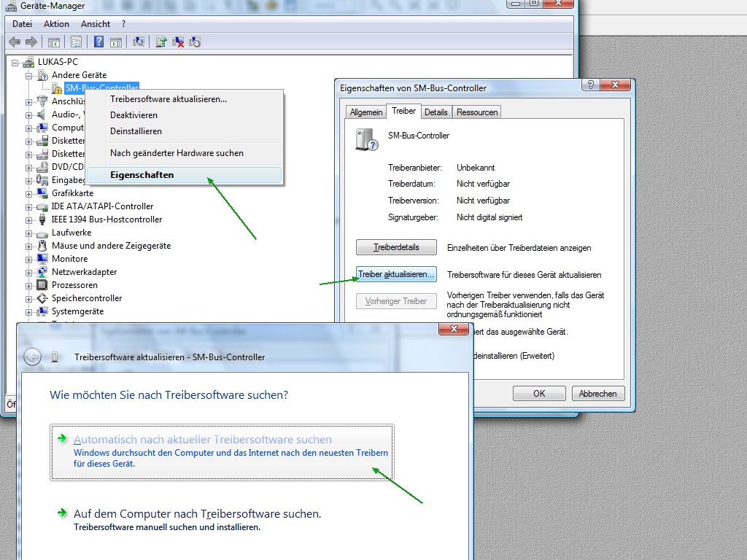Screen dimensions: 747x560
Task: Select Deinstallieren in the context menu
Action: tap(136, 131)
